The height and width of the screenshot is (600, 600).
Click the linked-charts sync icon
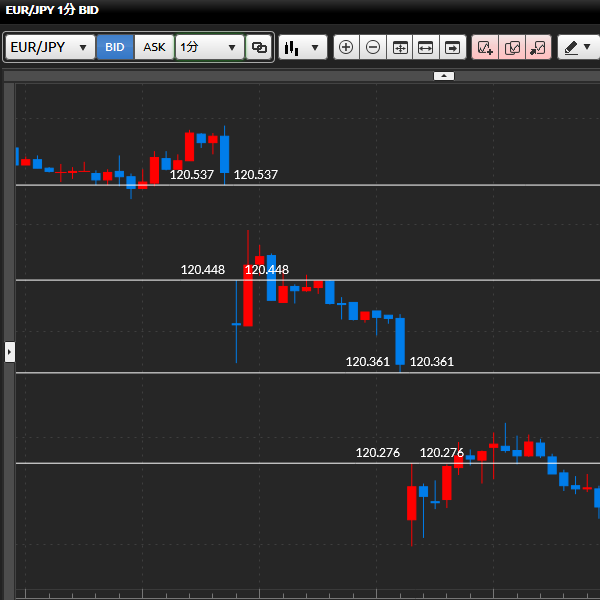click(x=259, y=47)
